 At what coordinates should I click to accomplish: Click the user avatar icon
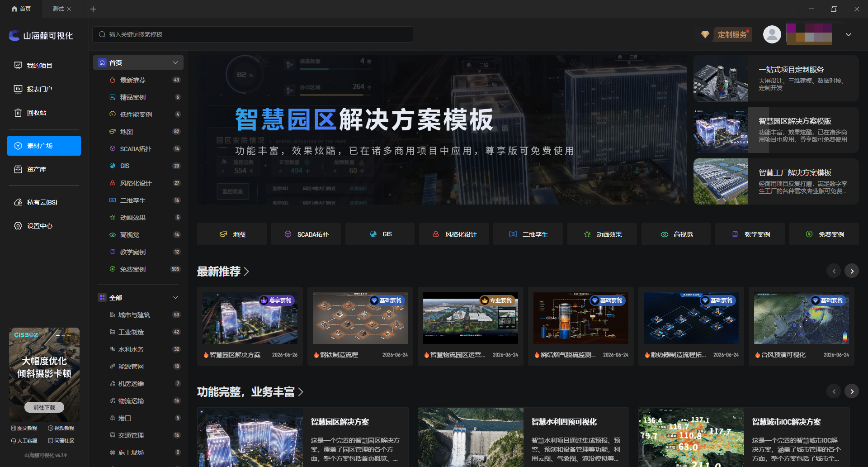coord(772,34)
